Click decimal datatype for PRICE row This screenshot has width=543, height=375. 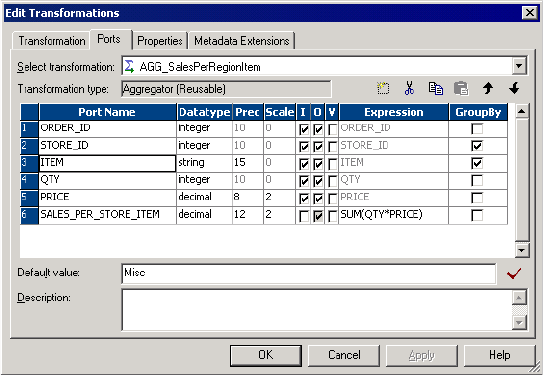tap(204, 198)
